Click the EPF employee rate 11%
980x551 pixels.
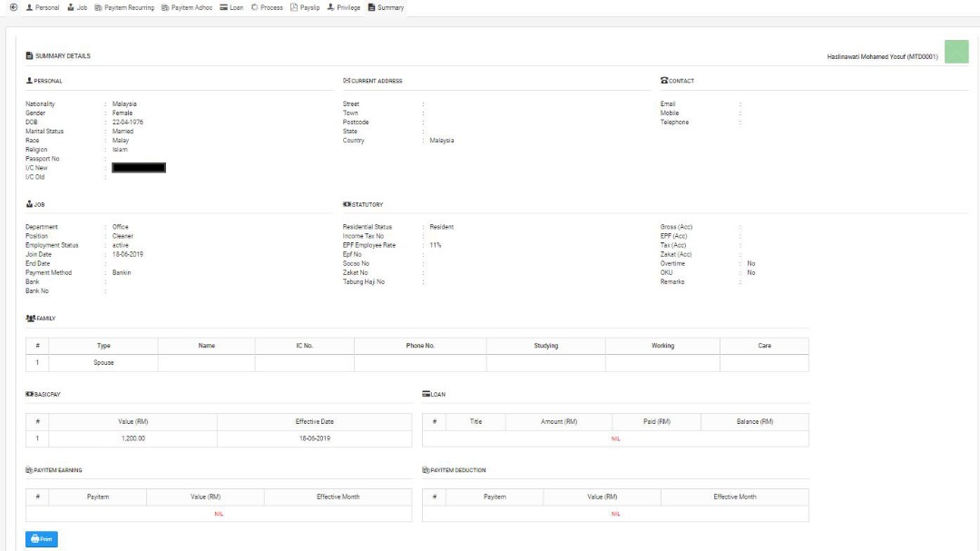coord(435,245)
